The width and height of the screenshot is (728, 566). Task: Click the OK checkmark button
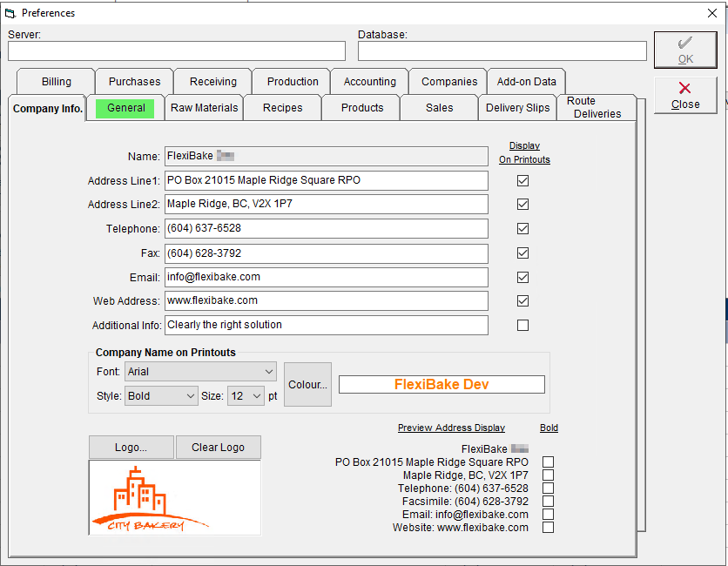[685, 51]
